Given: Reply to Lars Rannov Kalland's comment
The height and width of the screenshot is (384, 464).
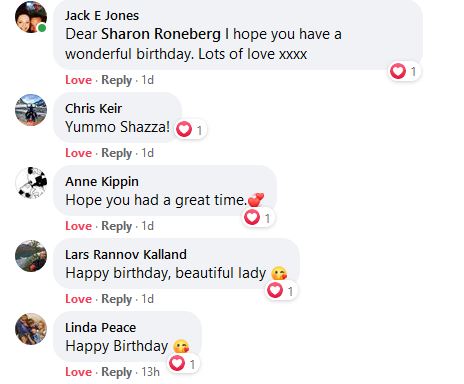Looking at the screenshot, I should [117, 299].
